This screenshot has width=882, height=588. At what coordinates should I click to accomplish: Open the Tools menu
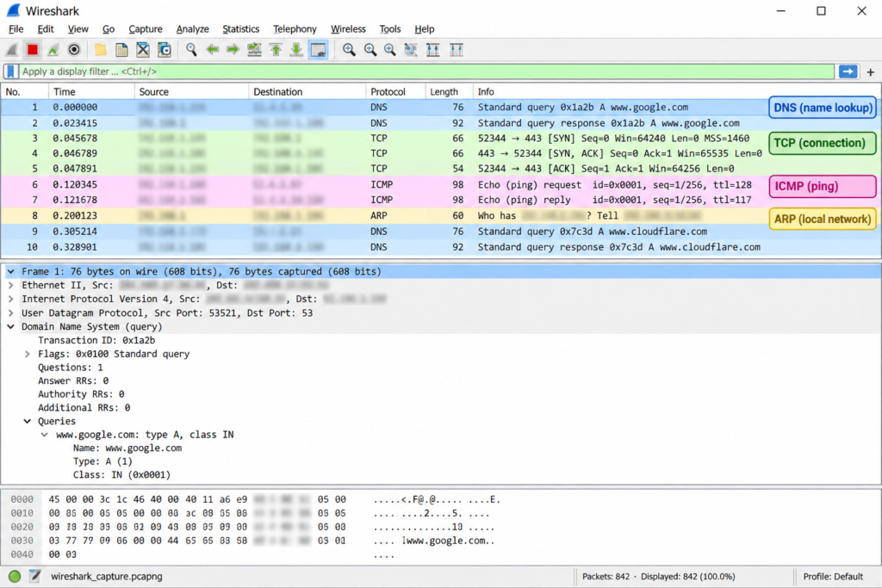390,29
